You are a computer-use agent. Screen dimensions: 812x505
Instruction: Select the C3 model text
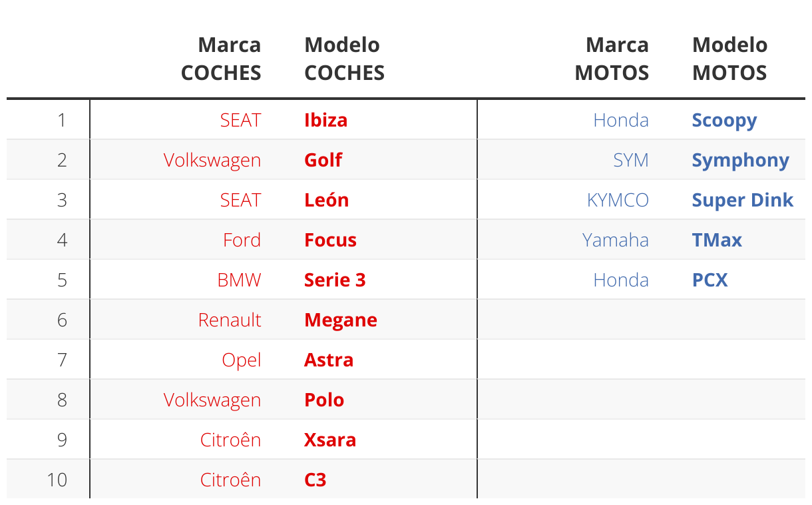[315, 480]
